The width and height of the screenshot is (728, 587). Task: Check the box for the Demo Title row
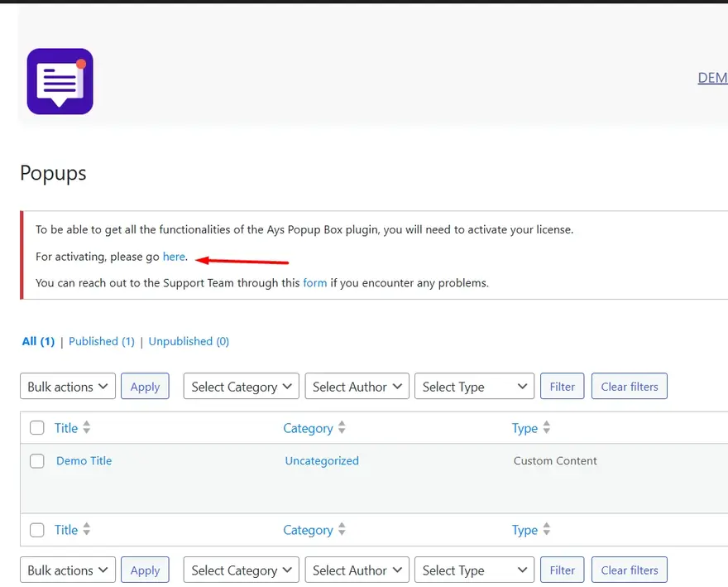(37, 461)
